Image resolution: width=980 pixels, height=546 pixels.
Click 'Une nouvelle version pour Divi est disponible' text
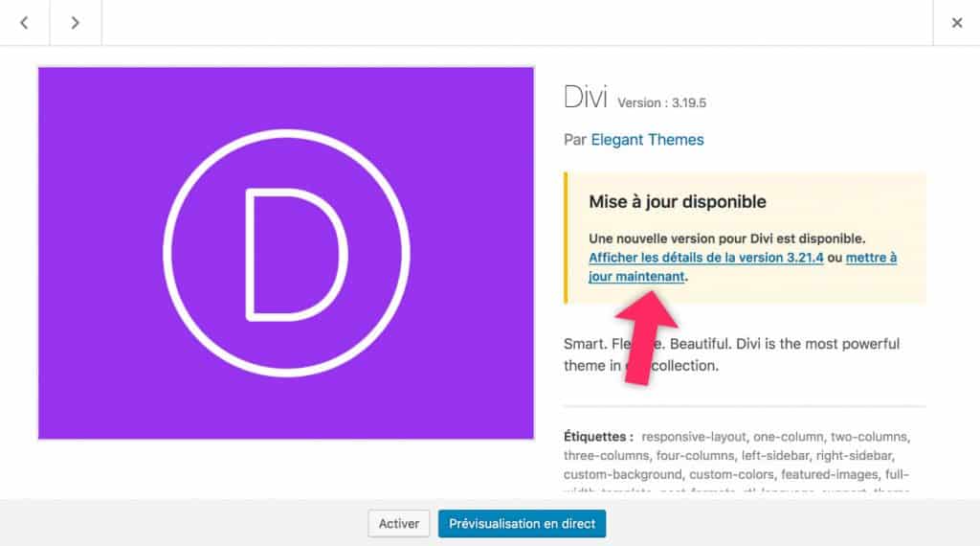click(x=727, y=239)
